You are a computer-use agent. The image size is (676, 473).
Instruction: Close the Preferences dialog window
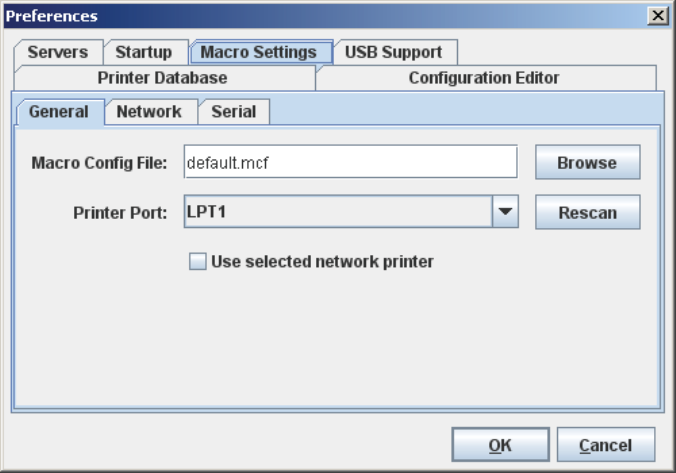point(658,16)
